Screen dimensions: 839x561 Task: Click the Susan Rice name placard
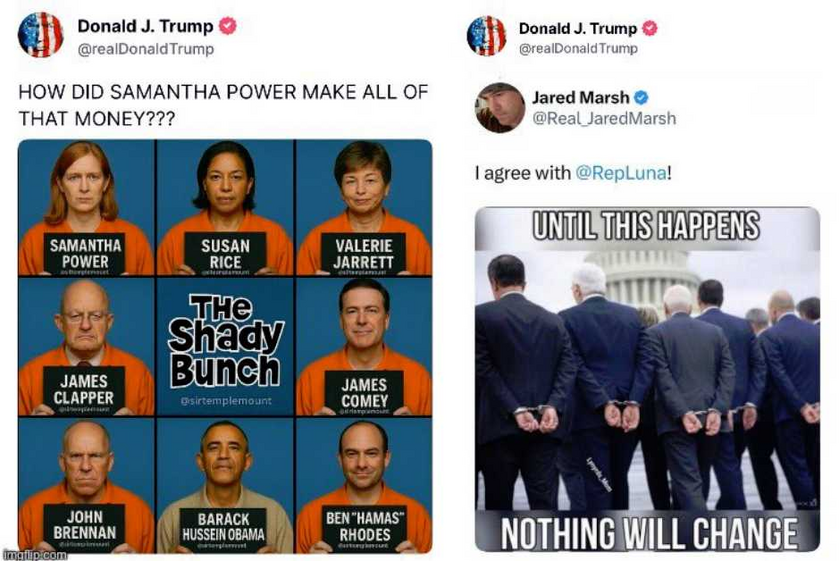225,253
